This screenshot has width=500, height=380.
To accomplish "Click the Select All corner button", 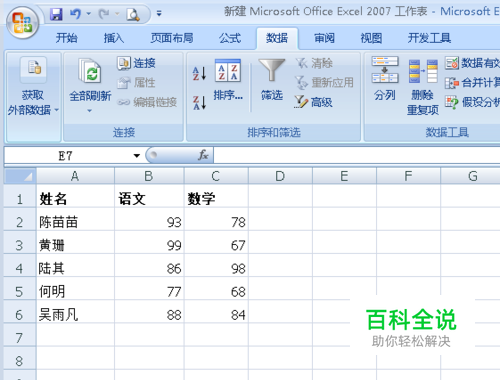I will 20,176.
